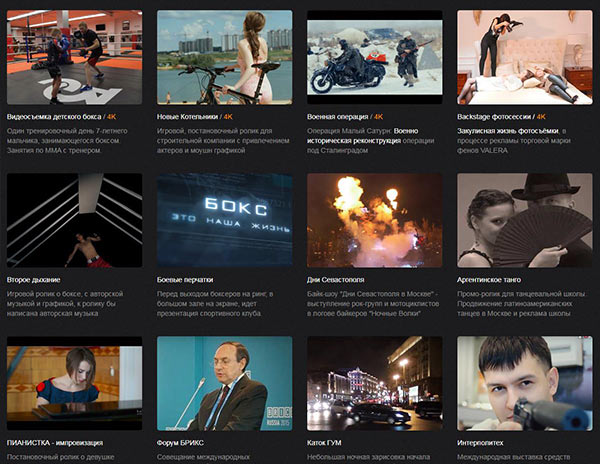Image resolution: width=600 pixels, height=464 pixels.
Task: Click description starting 'Промо-ролик для танцевальной'
Action: tap(521, 303)
